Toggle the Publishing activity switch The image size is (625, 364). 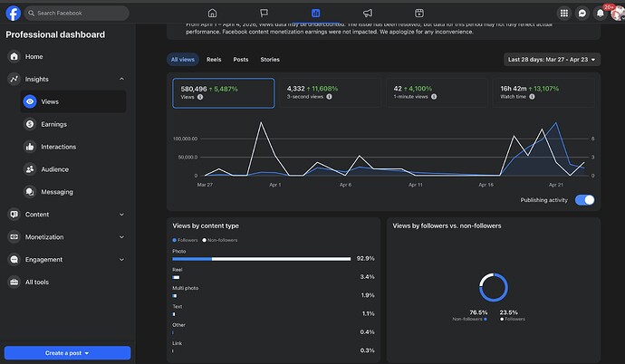click(585, 199)
